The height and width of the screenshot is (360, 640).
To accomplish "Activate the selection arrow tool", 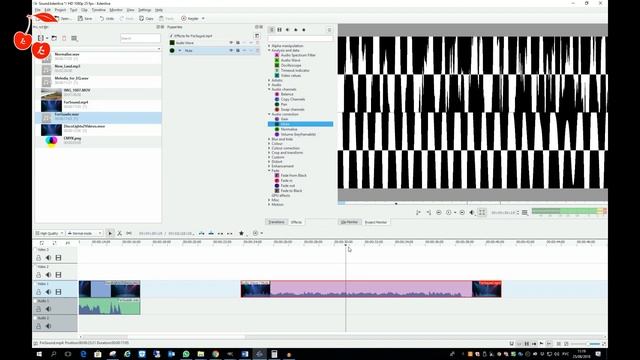I will click(110, 233).
